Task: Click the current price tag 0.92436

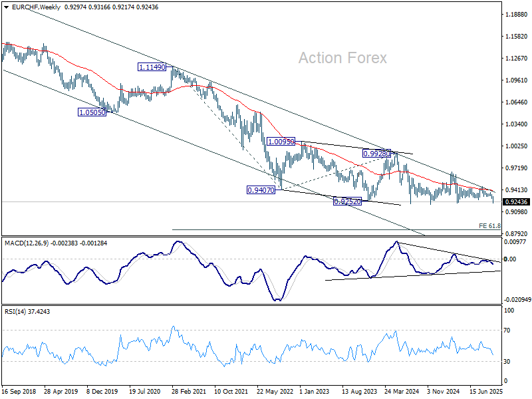Action: (517, 202)
